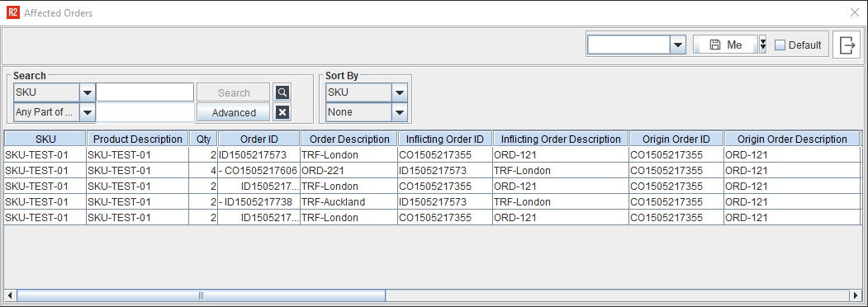The image size is (868, 307).
Task: Toggle the Default checkbox
Action: [780, 45]
